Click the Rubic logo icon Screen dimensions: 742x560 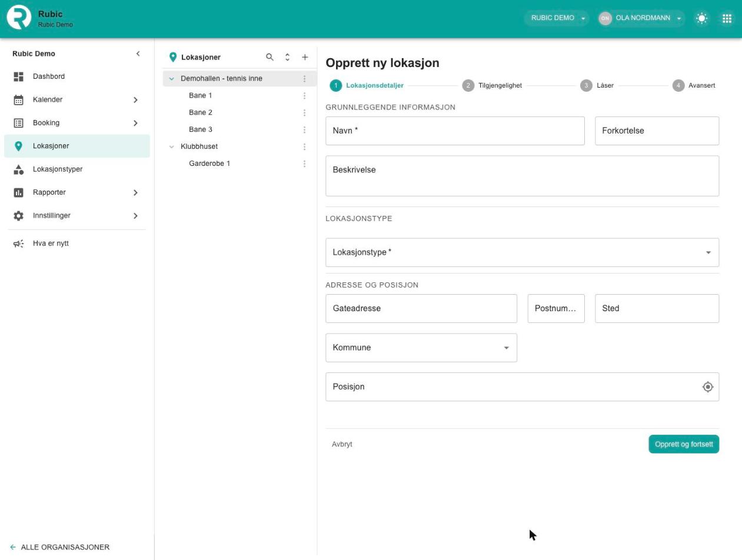pos(19,18)
